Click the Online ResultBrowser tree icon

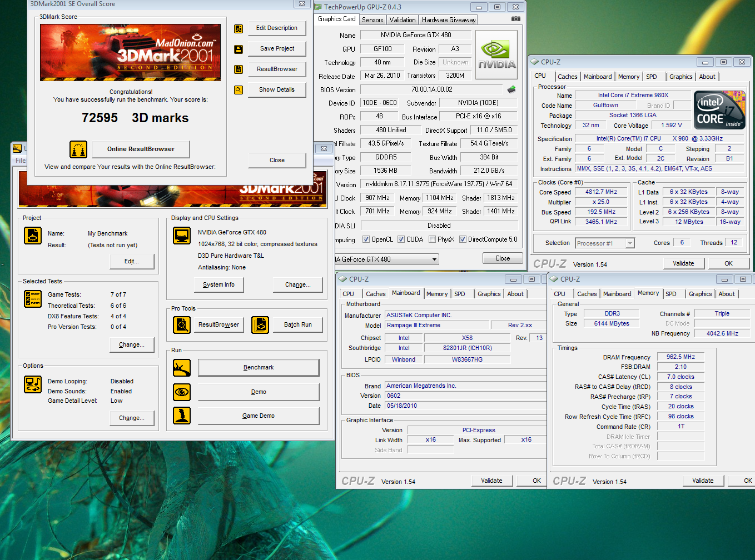click(x=78, y=149)
